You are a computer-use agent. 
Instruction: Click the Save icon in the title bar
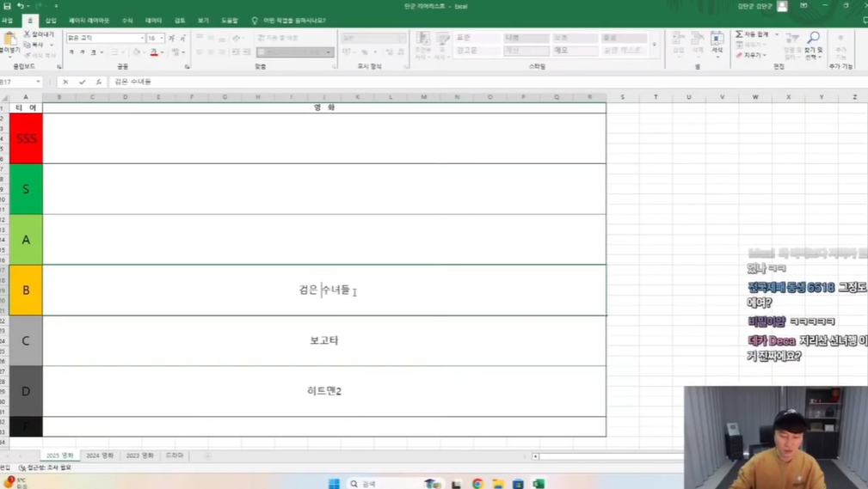click(x=7, y=6)
